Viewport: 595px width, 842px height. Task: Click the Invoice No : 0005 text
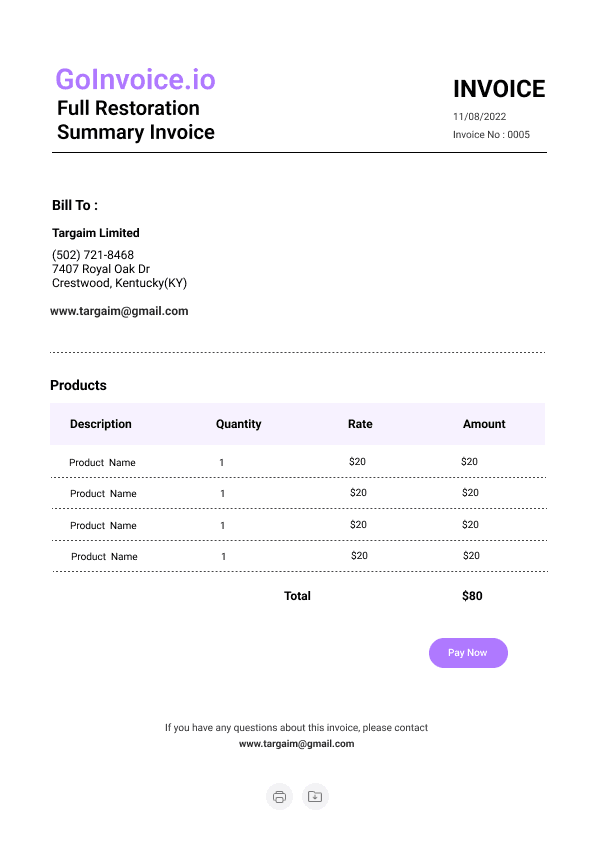491,134
